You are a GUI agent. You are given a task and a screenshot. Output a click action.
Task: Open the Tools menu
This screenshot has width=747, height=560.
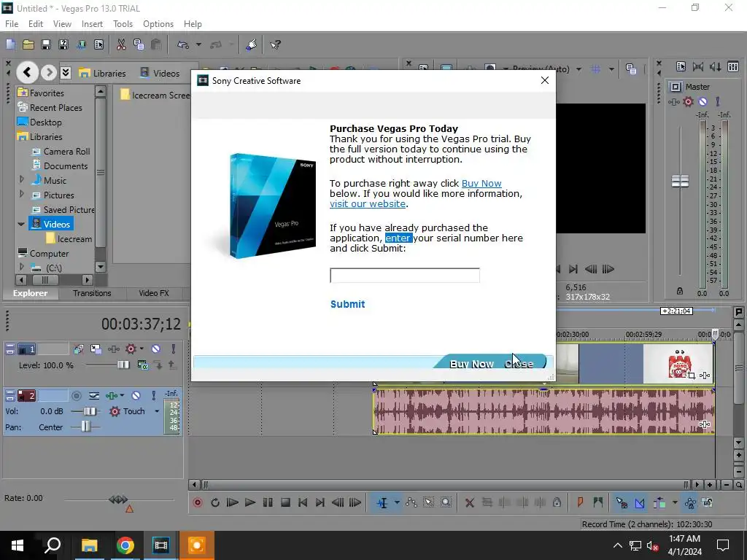tap(123, 24)
